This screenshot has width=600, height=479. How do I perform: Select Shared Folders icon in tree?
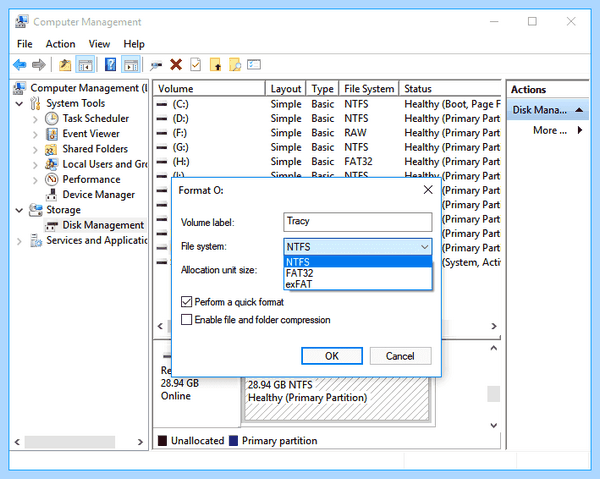click(51, 149)
